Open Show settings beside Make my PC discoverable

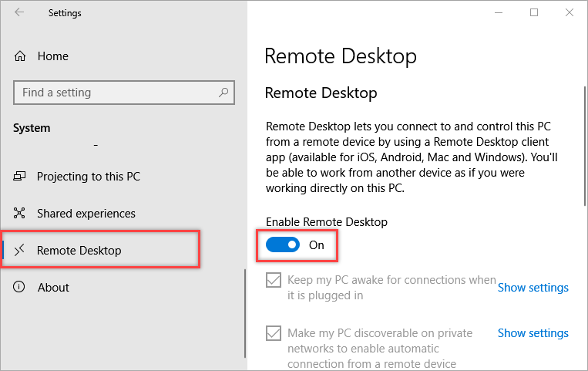[533, 333]
